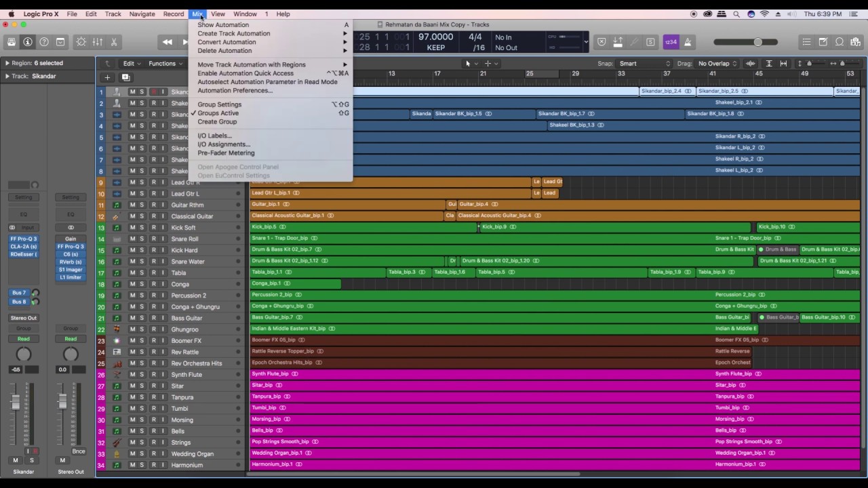The image size is (868, 488).
Task: Add a new track with plus button
Action: coord(107,77)
